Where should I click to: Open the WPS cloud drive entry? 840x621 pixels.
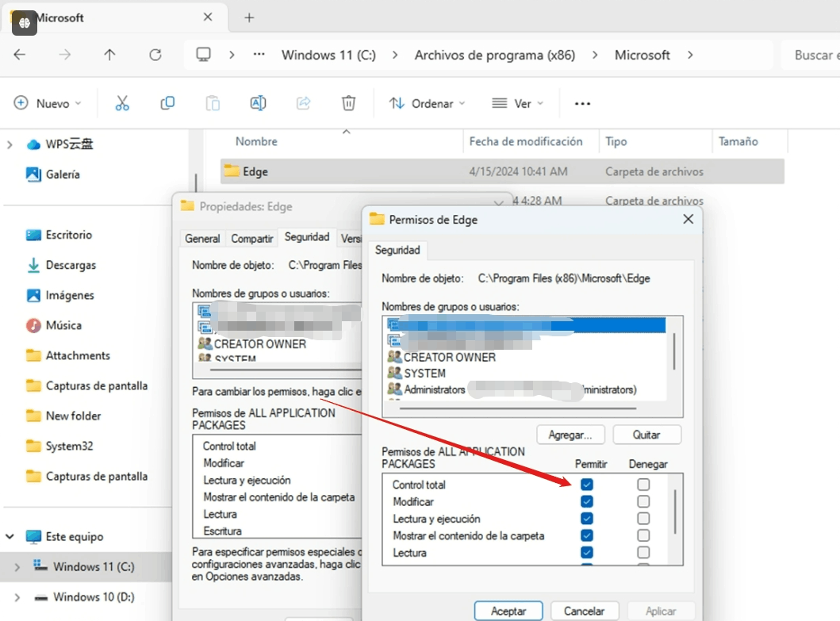point(70,144)
